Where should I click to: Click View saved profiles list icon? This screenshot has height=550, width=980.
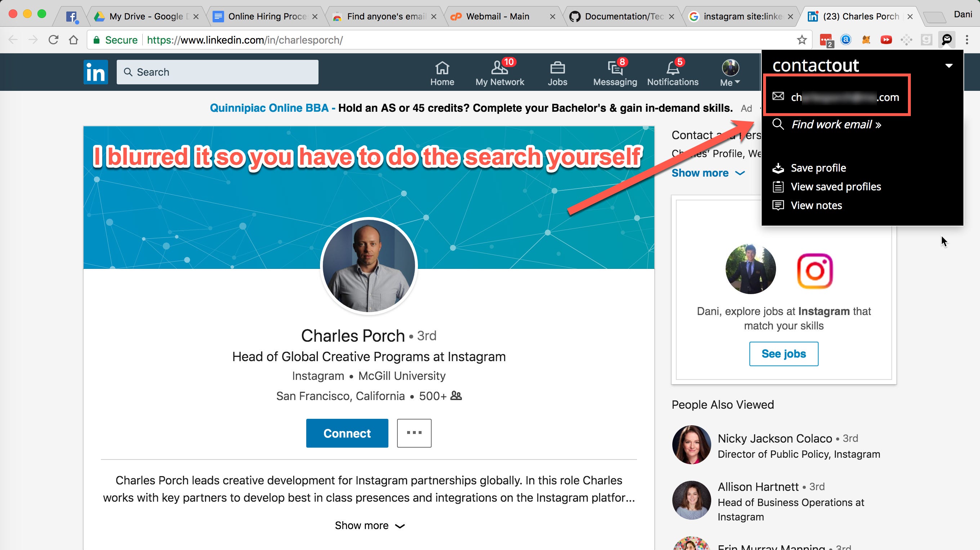(x=778, y=186)
